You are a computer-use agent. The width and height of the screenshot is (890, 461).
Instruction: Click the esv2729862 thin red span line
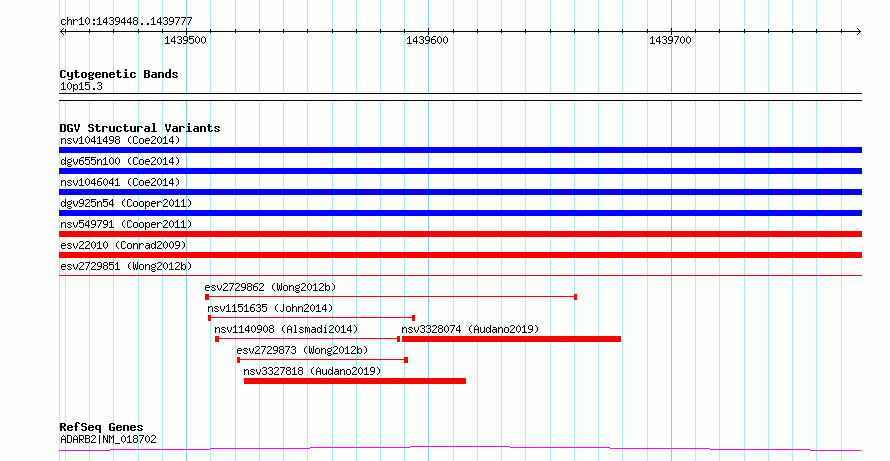pos(391,297)
